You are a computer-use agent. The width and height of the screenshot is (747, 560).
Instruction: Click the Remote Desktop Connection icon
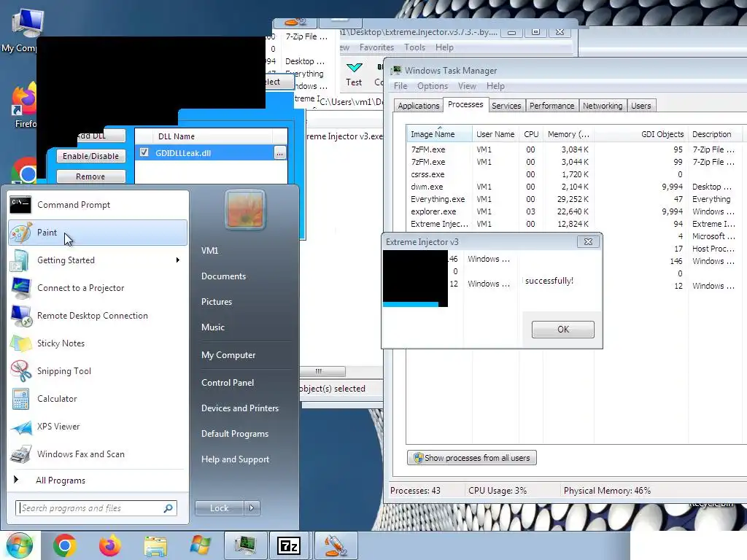point(21,316)
